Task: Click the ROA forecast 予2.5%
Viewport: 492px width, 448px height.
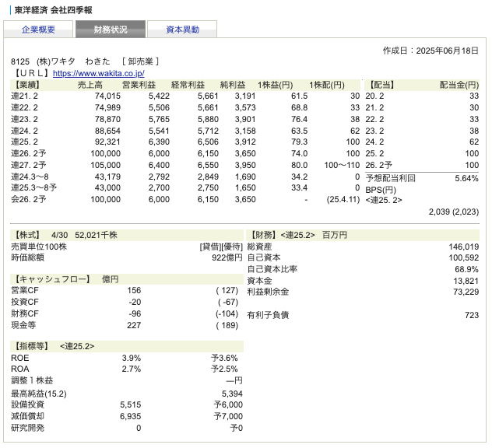Action: coord(224,369)
